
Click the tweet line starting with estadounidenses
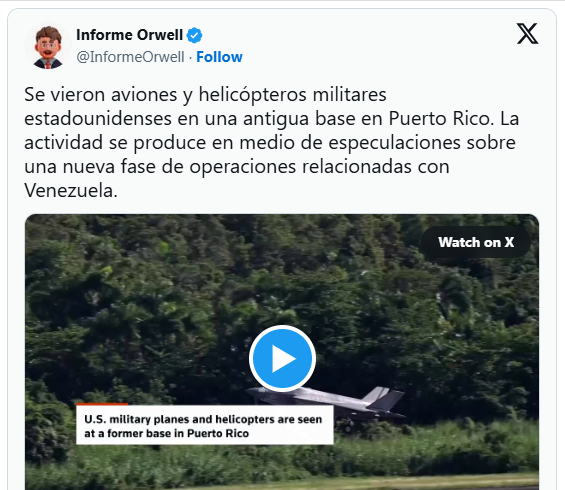pyautogui.click(x=272, y=119)
